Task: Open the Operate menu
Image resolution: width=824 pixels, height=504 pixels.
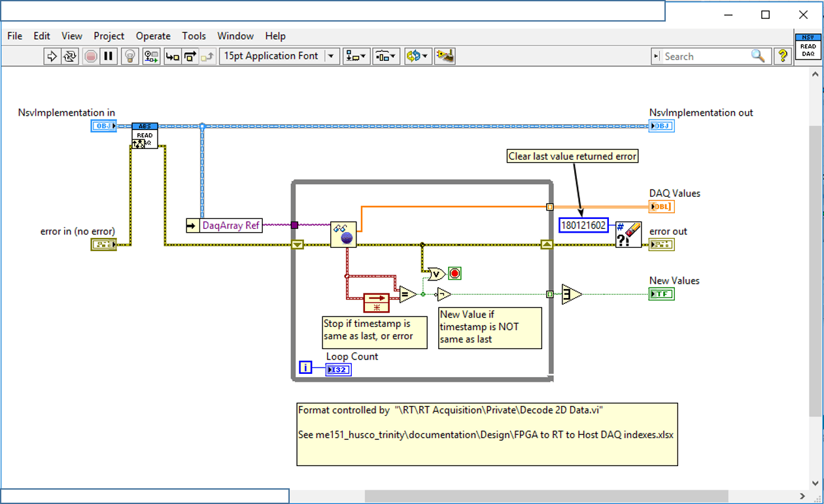Action: [152, 36]
